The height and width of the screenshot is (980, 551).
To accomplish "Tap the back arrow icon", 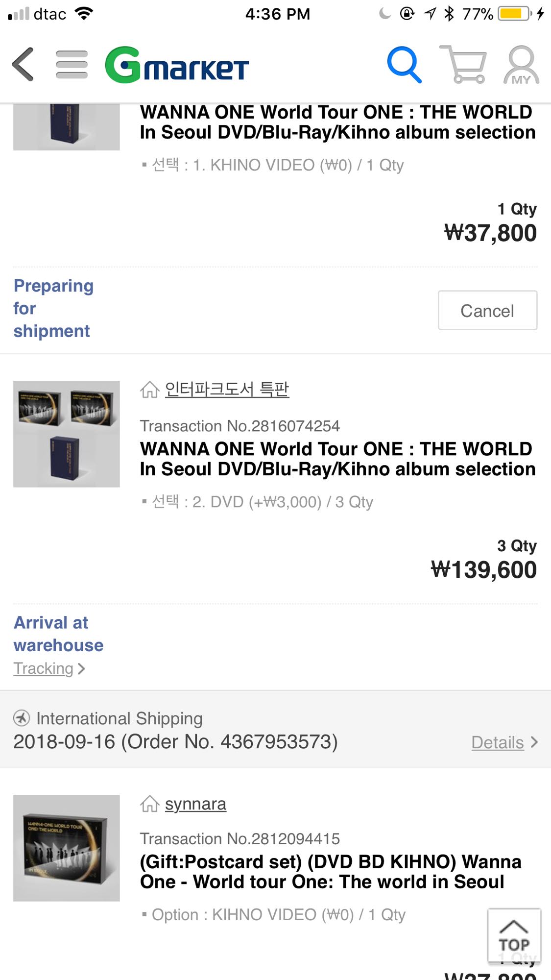I will 24,64.
